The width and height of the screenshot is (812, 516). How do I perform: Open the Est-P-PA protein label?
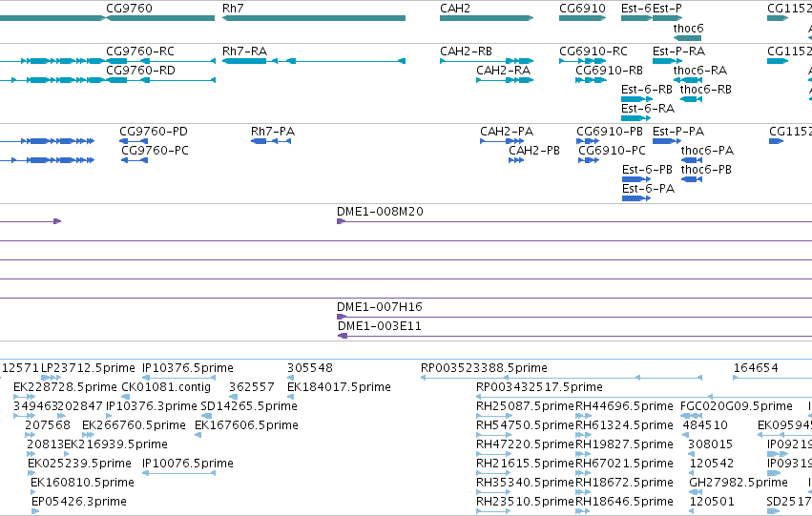coord(678,132)
